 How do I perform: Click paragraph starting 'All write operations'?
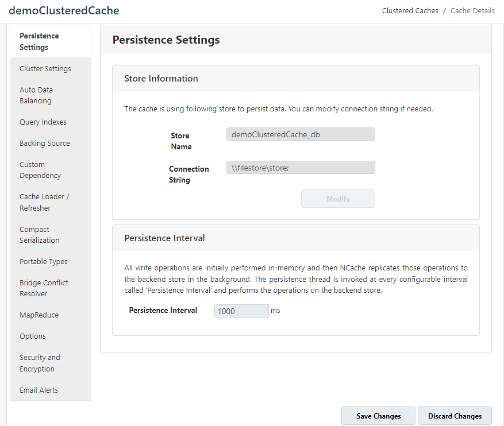tap(296, 279)
